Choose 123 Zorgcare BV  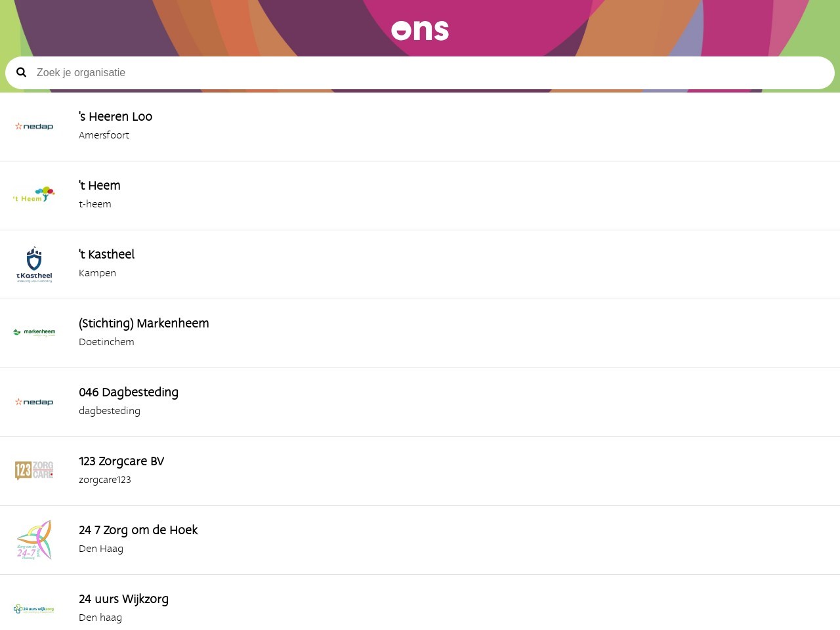(420, 471)
